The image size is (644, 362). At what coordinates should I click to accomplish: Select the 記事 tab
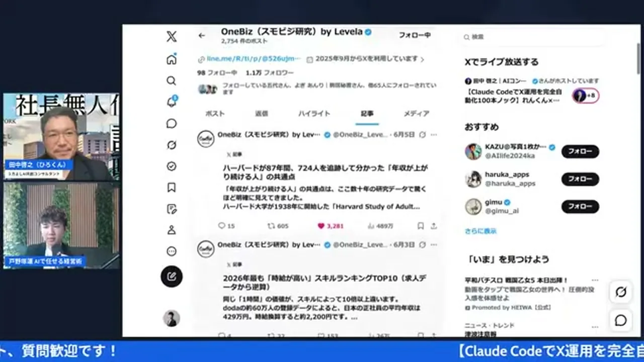367,114
